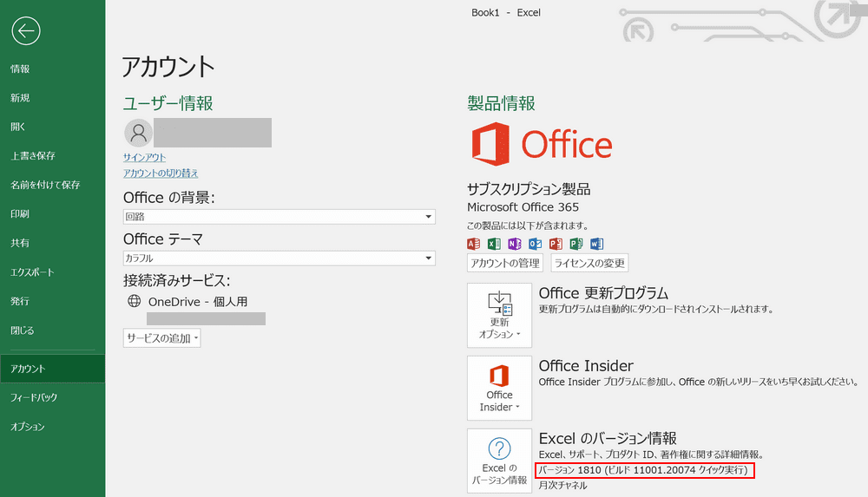This screenshot has width=868, height=497.
Task: Click the OneNote app icon
Action: pyautogui.click(x=514, y=244)
